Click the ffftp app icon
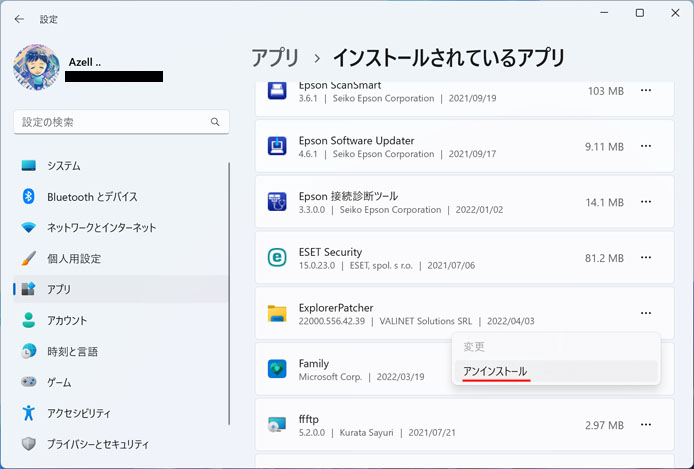694x469 pixels. point(277,425)
